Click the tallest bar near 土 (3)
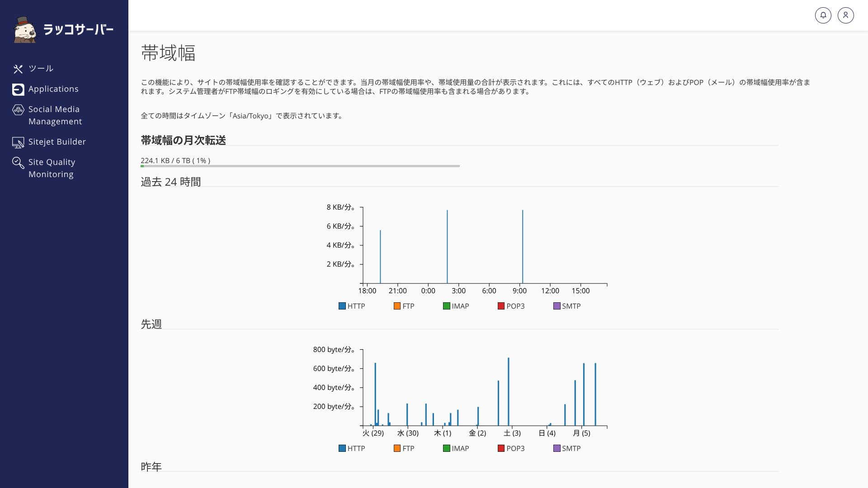Image resolution: width=868 pixels, height=488 pixels. coord(508,391)
